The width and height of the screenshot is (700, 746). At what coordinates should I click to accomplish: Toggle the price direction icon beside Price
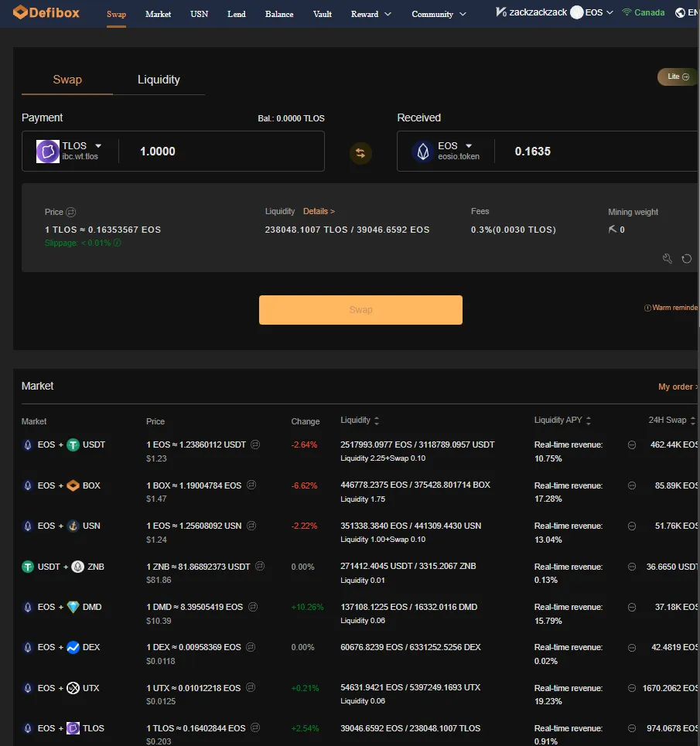pyautogui.click(x=71, y=212)
